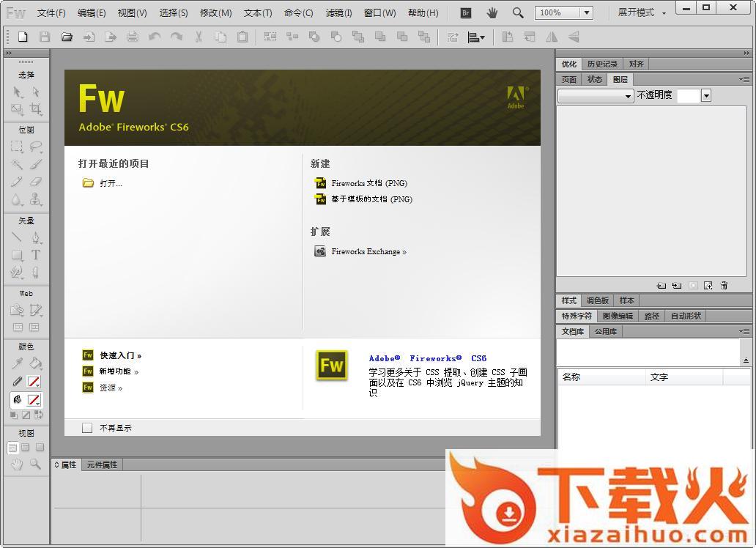
Task: Check the 不再显示 checkbox
Action: click(x=87, y=428)
